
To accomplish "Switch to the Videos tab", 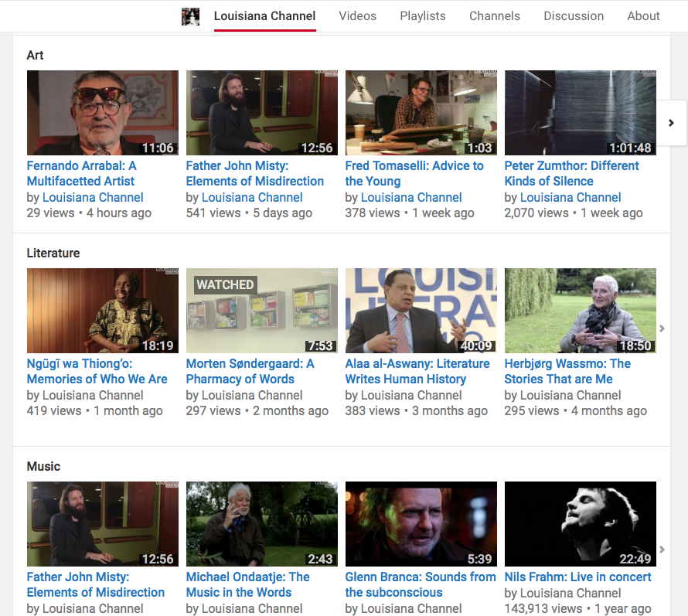I will tap(358, 16).
